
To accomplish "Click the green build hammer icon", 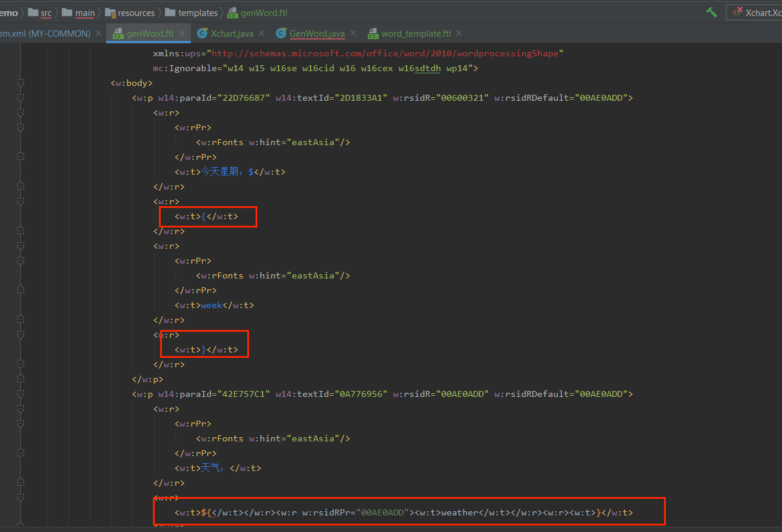I will click(x=711, y=11).
